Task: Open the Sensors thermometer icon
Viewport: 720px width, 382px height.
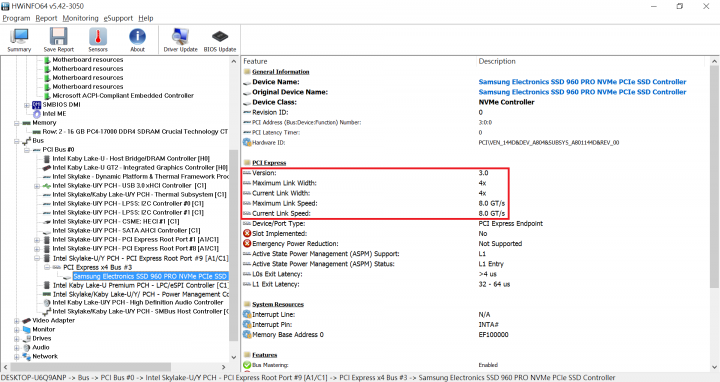Action: [x=98, y=40]
